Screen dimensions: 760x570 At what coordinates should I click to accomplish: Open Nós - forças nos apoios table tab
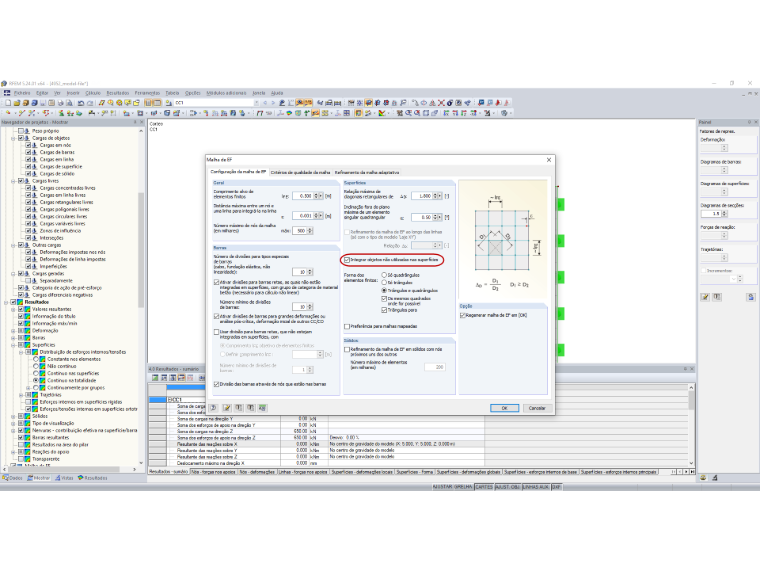tap(213, 472)
